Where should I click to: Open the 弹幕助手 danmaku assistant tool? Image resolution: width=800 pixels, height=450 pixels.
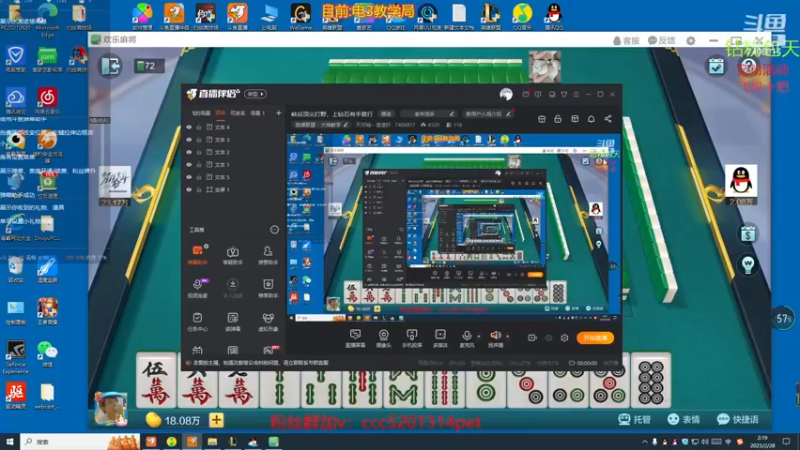[x=197, y=255]
